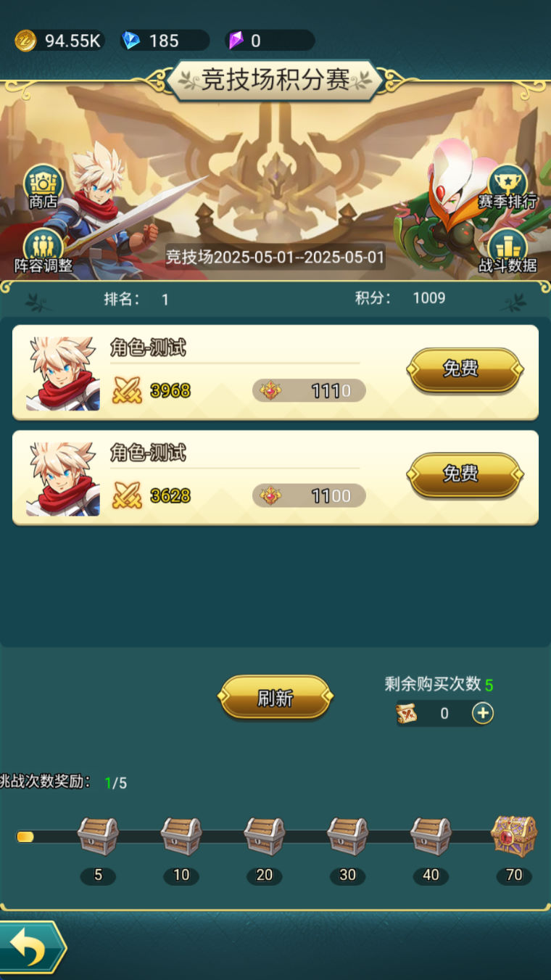Challenge the 3968 power opponent for free
Screen dimensions: 551x980
tap(465, 369)
